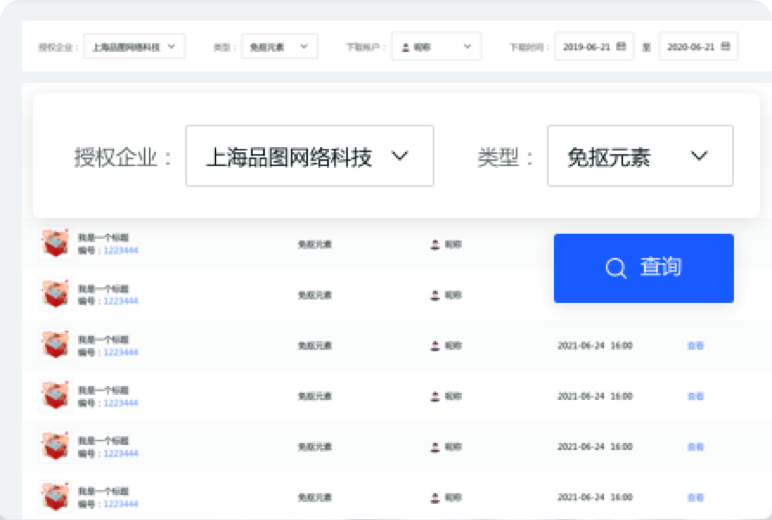Click the user avatar icon in last table row

coord(435,498)
